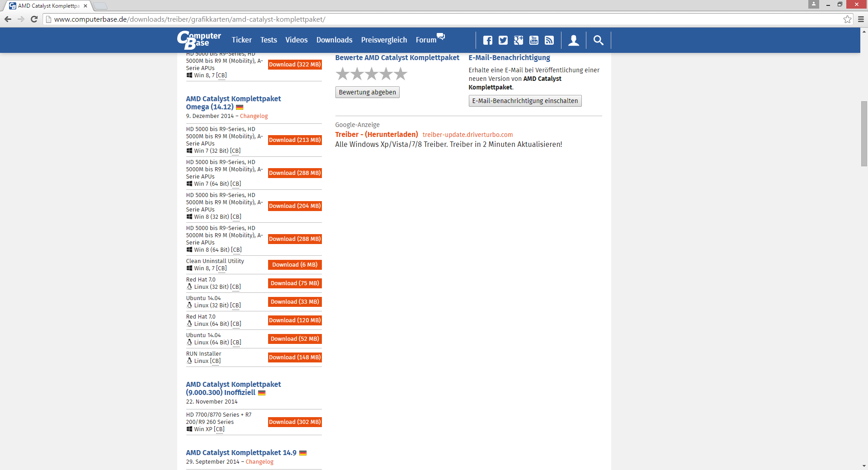The image size is (868, 470).
Task: Open the RSS feed icon
Action: click(x=549, y=40)
